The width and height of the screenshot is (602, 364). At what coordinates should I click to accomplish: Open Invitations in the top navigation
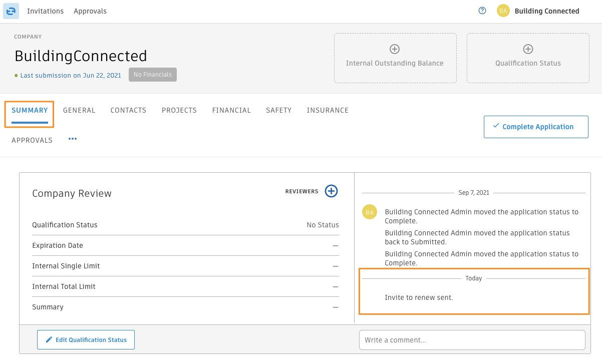tap(45, 11)
